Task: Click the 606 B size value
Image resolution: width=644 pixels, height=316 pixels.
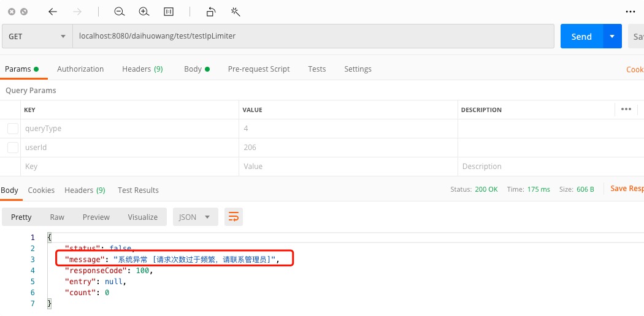Action: [x=584, y=189]
